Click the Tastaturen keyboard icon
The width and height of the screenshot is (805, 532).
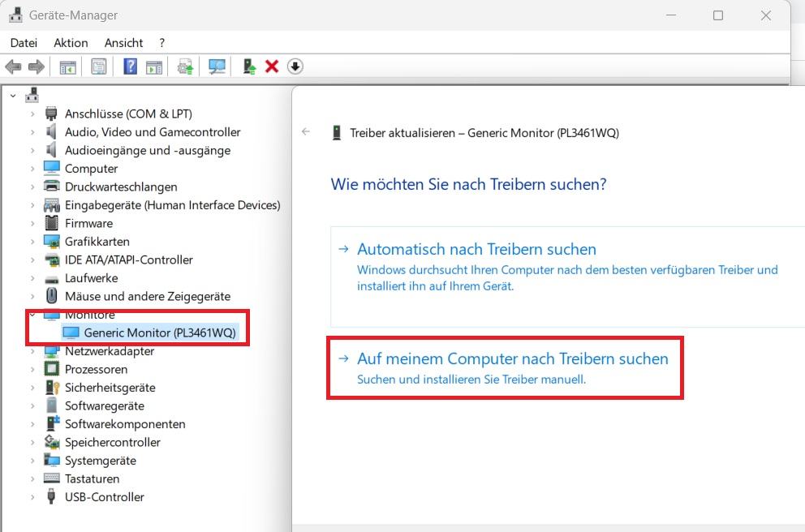tap(51, 478)
